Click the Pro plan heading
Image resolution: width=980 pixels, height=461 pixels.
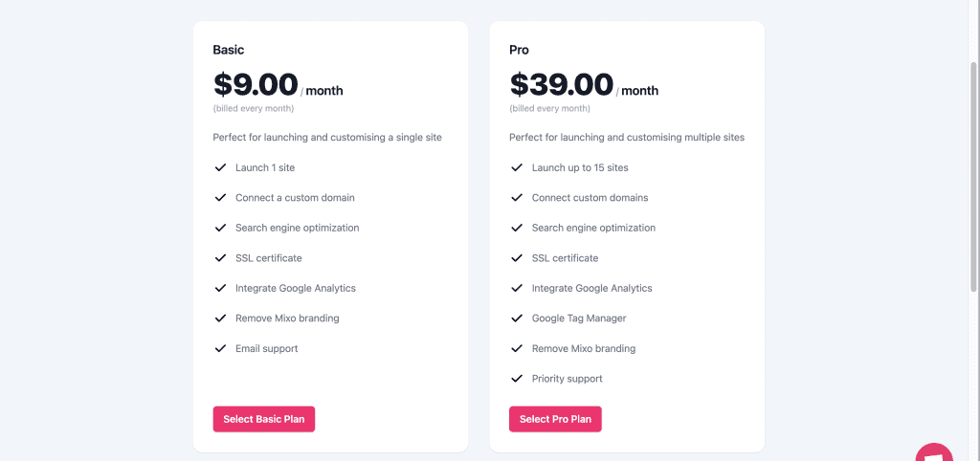click(519, 50)
